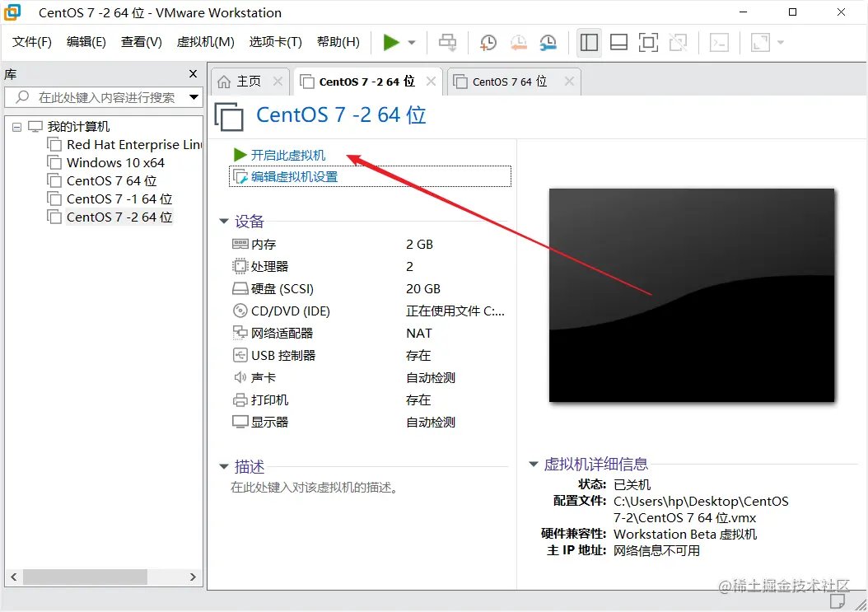This screenshot has width=868, height=612.
Task: Click the 2 GB memory value
Action: point(420,245)
